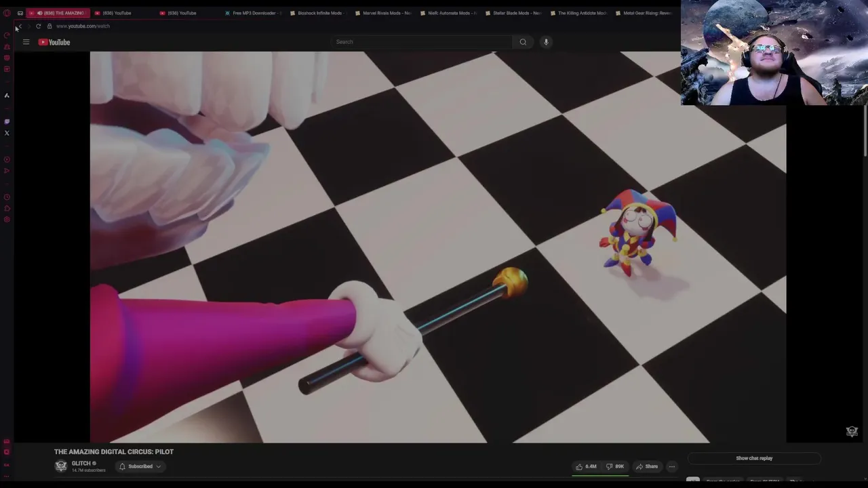
Task: Like the video (6.4M thumbs up)
Action: (x=586, y=466)
